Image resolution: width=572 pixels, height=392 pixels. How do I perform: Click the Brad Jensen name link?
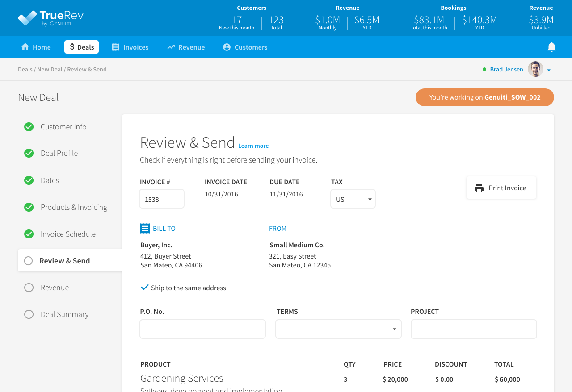pyautogui.click(x=506, y=69)
